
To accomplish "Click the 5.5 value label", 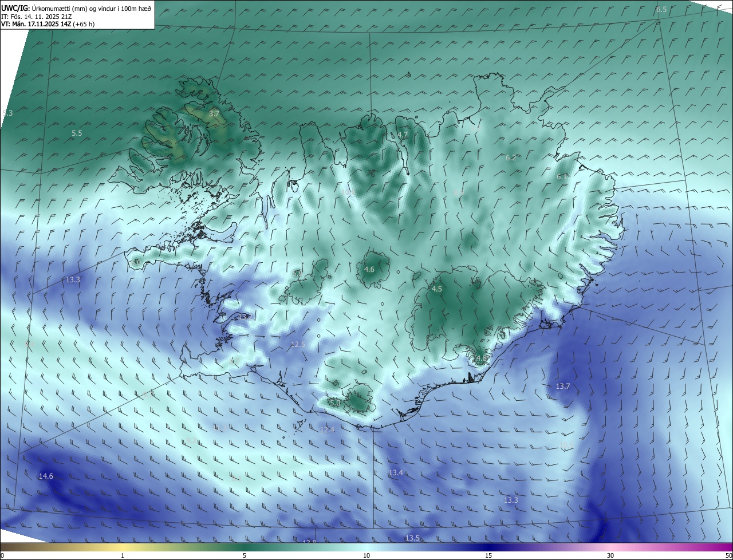I will [x=77, y=133].
